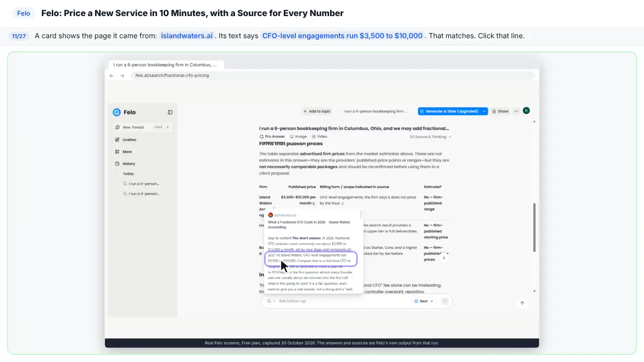Switch to the Video tab
The height and width of the screenshot is (362, 644).
click(x=319, y=137)
